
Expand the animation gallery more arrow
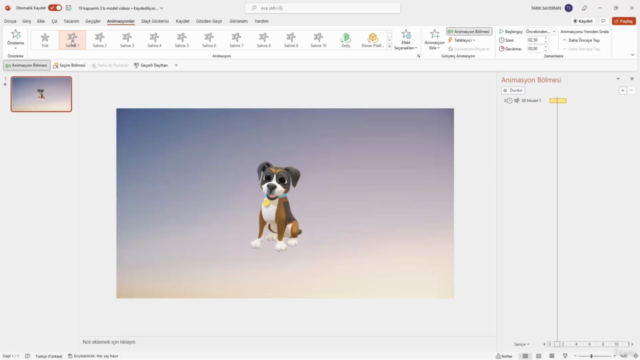(389, 47)
